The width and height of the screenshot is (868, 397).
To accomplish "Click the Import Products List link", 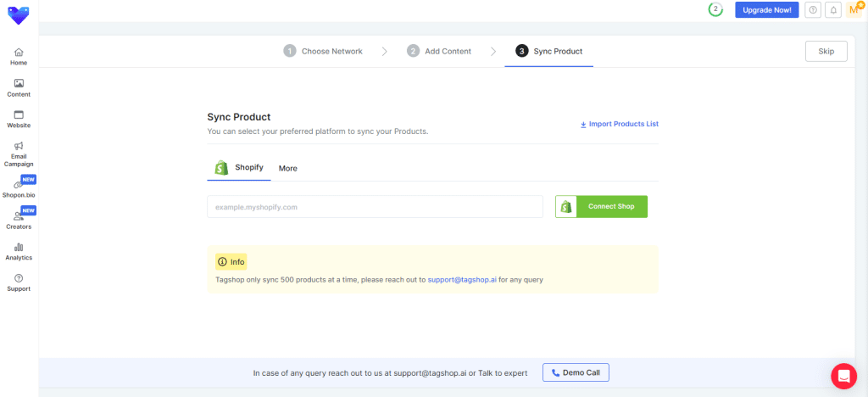I will (x=619, y=124).
